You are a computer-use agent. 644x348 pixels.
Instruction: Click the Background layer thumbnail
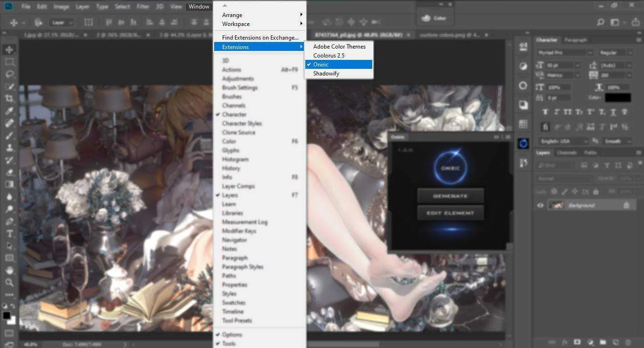[557, 205]
